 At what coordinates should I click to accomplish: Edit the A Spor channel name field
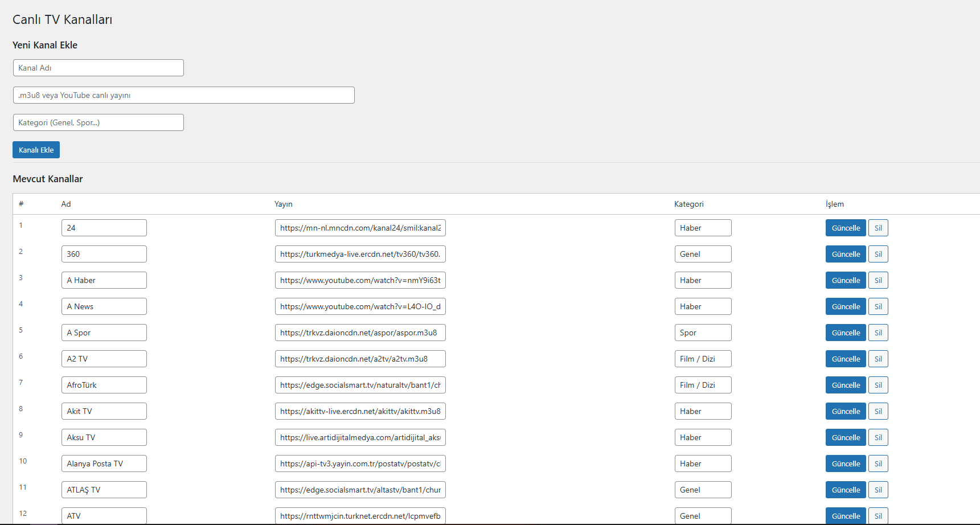click(104, 333)
